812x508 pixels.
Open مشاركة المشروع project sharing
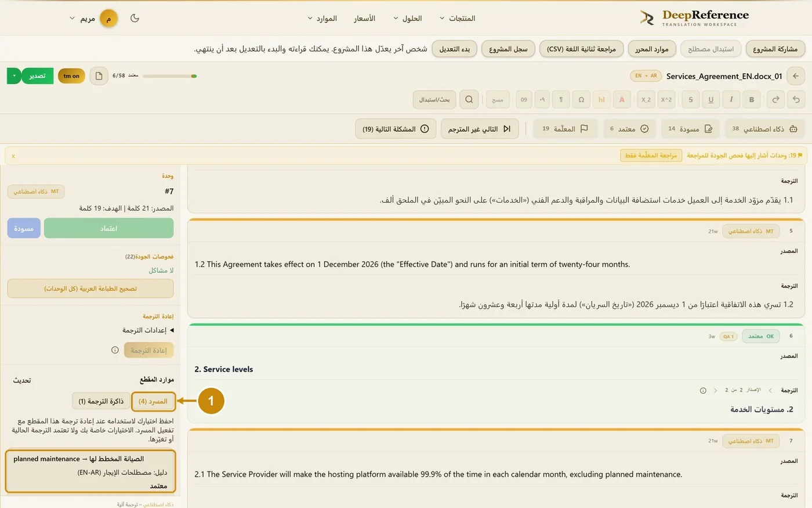tap(775, 49)
